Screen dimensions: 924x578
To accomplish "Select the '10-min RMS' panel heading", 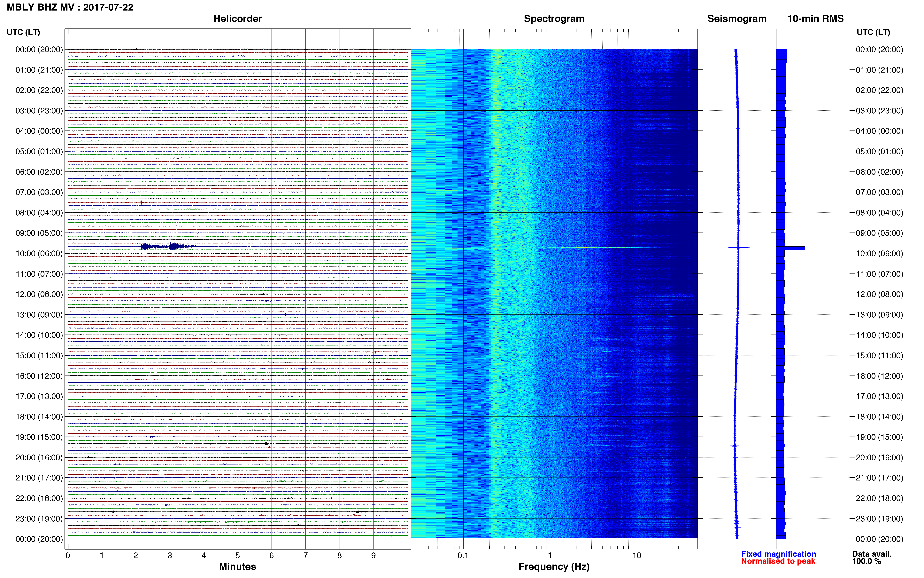I will point(815,19).
